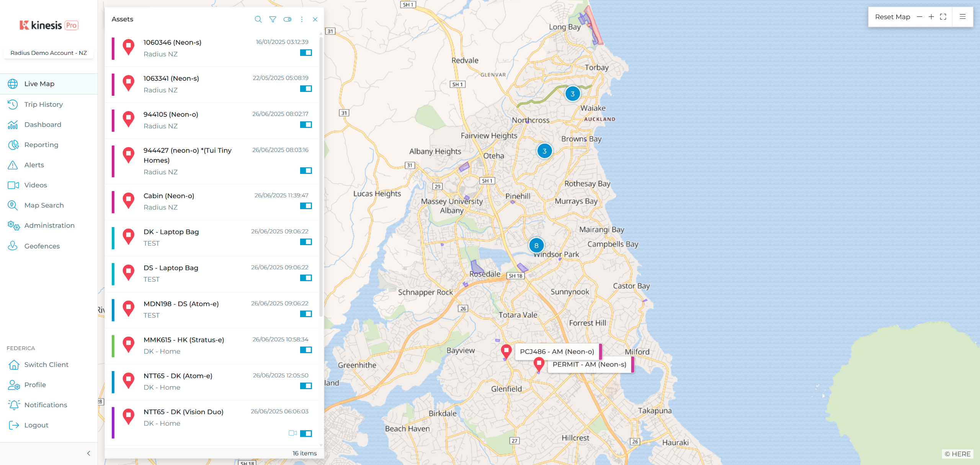Open the asset filter funnel icon
This screenshot has width=980, height=465.
tap(273, 19)
